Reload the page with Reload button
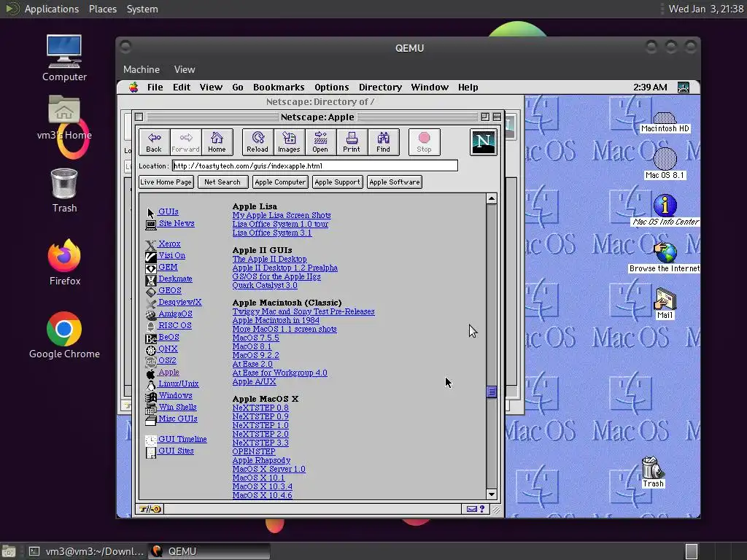Screen dimensions: 747x560 coord(258,142)
